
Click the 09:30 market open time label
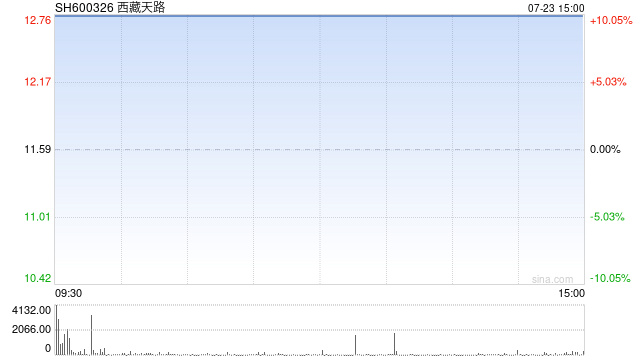pos(69,293)
